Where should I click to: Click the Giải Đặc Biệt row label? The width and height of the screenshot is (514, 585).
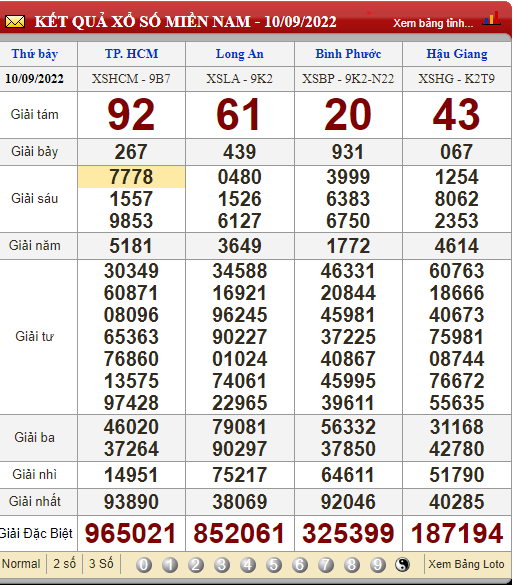tap(36, 534)
